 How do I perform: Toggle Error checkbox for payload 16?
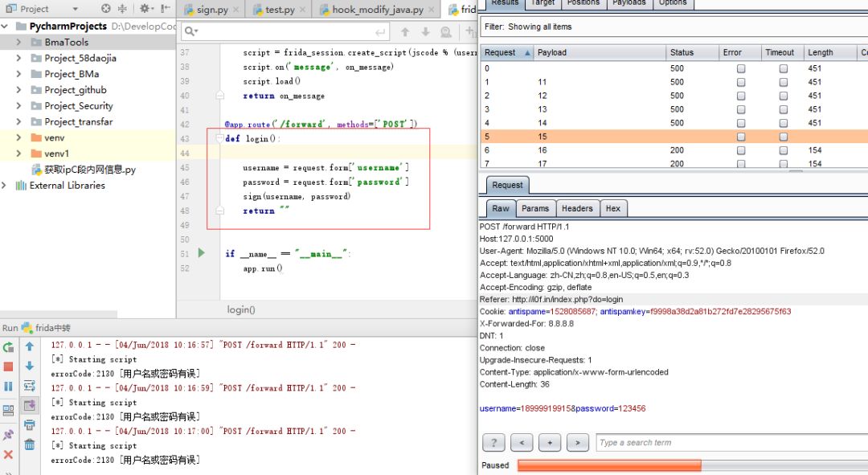coord(741,150)
